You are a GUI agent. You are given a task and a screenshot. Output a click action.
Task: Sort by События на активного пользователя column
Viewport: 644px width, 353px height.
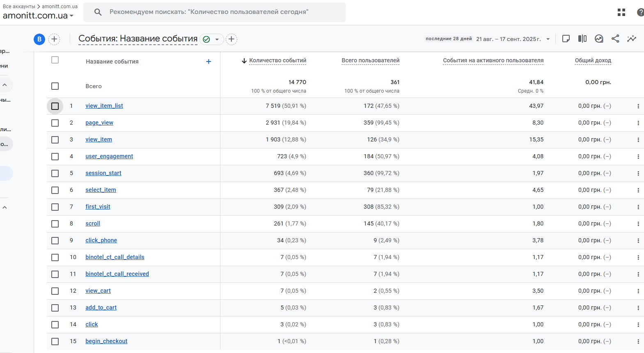click(493, 61)
